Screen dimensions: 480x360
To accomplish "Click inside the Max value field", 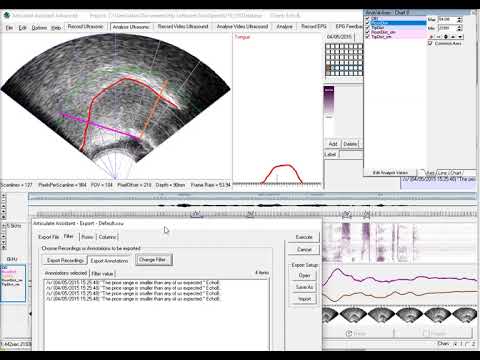I will coord(447,20).
